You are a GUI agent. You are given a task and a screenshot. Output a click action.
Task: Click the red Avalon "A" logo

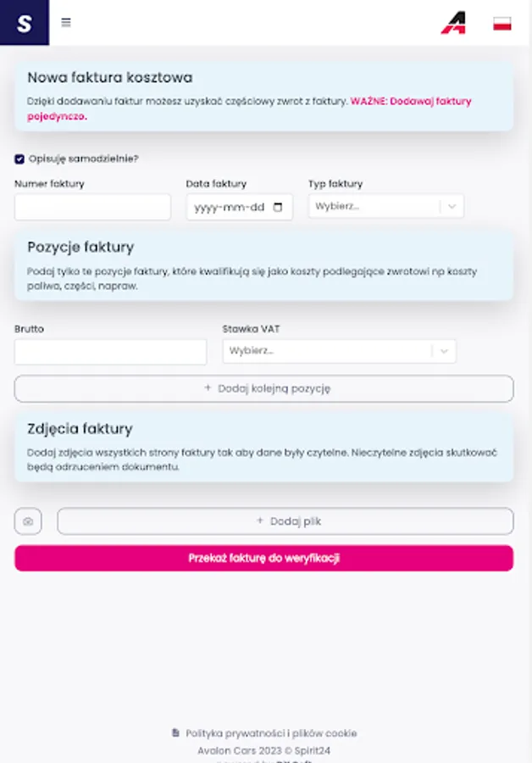(x=453, y=24)
